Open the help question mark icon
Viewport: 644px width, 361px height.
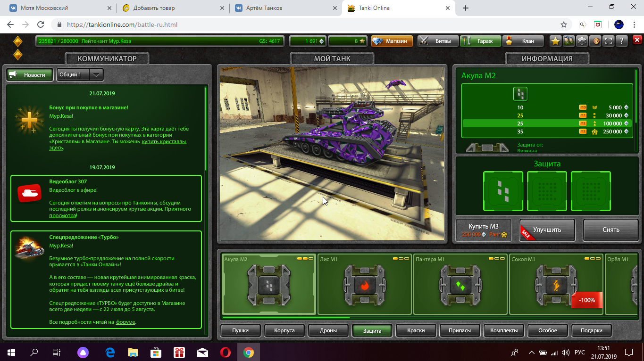point(622,41)
